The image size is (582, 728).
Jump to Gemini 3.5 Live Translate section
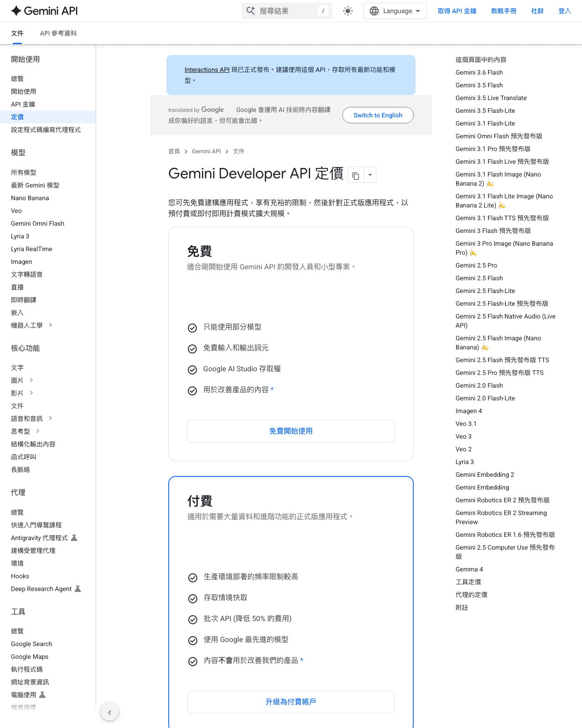[491, 98]
